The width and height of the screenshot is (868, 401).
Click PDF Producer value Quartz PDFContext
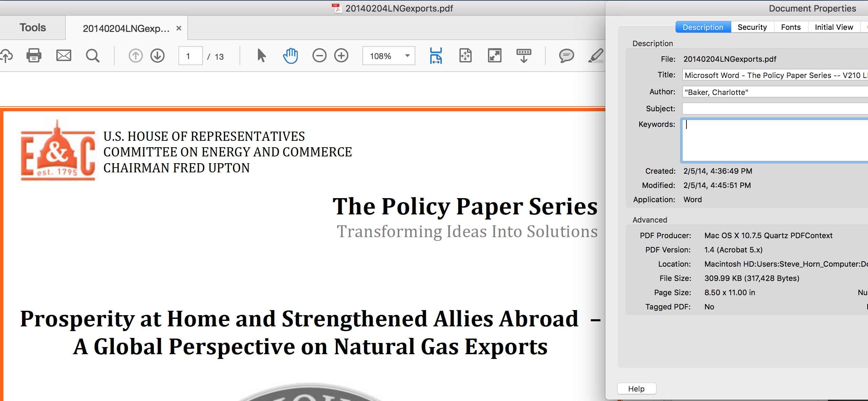click(x=768, y=235)
